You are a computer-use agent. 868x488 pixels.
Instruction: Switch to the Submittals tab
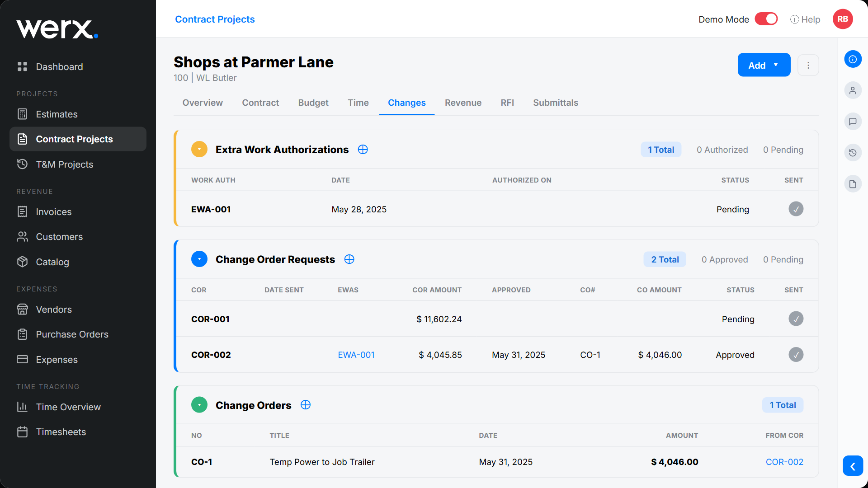[556, 103]
